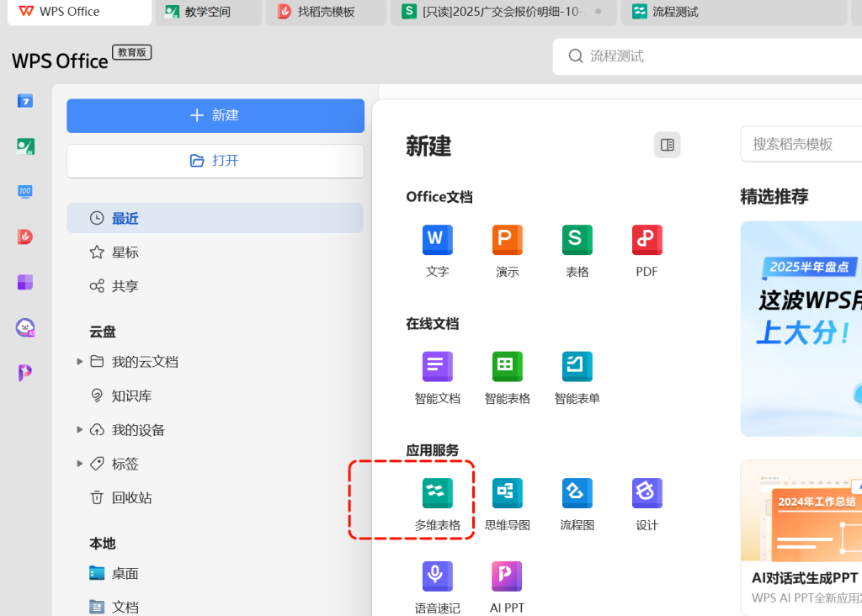Switch to the 找稻壳模板 tab

pyautogui.click(x=326, y=12)
